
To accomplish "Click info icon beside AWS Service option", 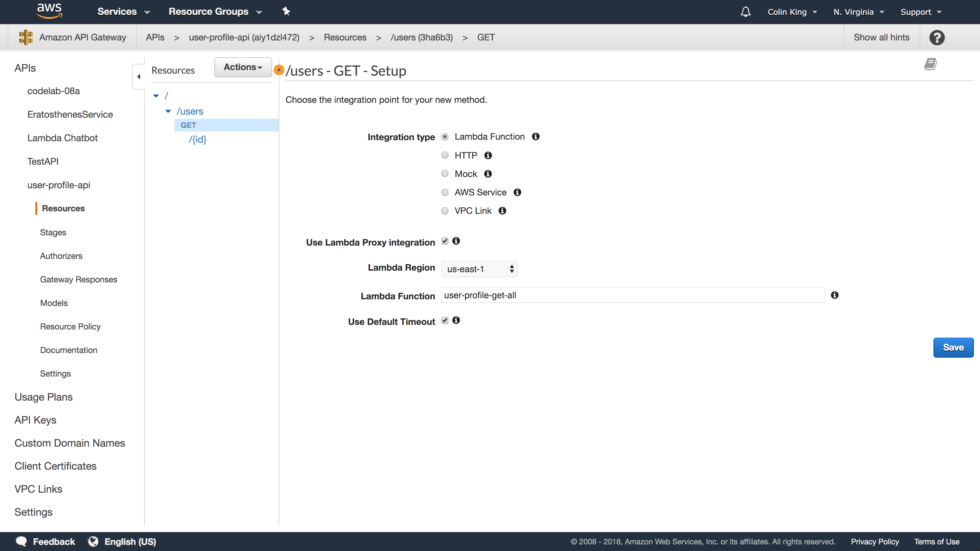I will [517, 192].
